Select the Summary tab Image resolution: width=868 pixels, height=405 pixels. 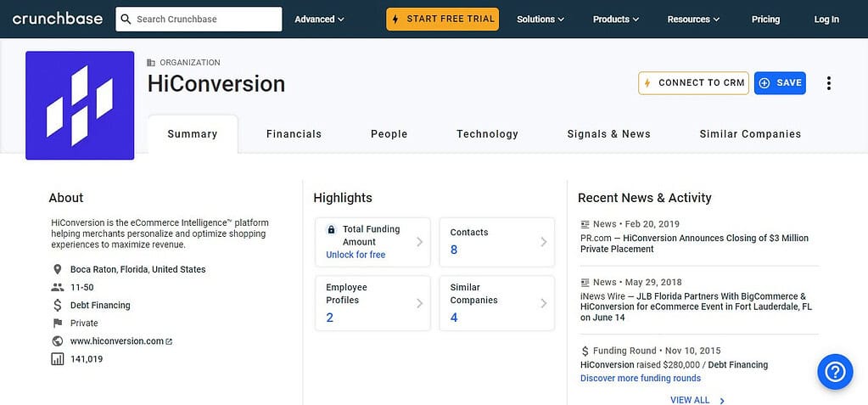[193, 134]
